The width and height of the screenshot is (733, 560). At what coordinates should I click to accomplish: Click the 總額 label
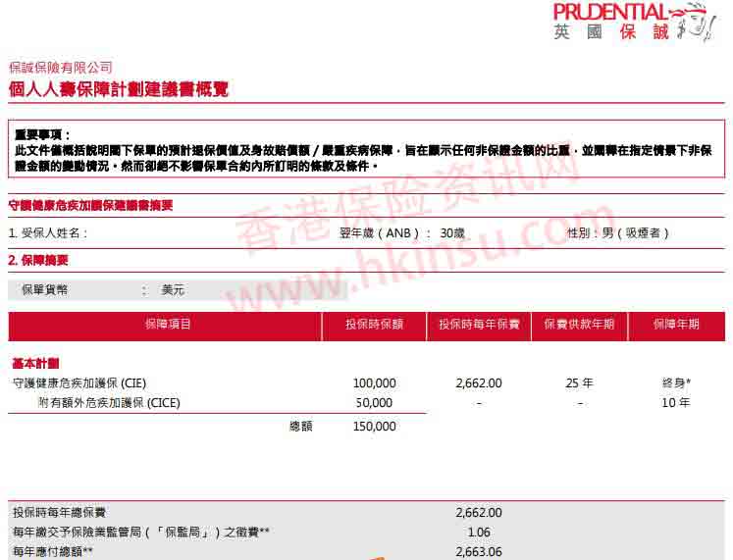[300, 426]
